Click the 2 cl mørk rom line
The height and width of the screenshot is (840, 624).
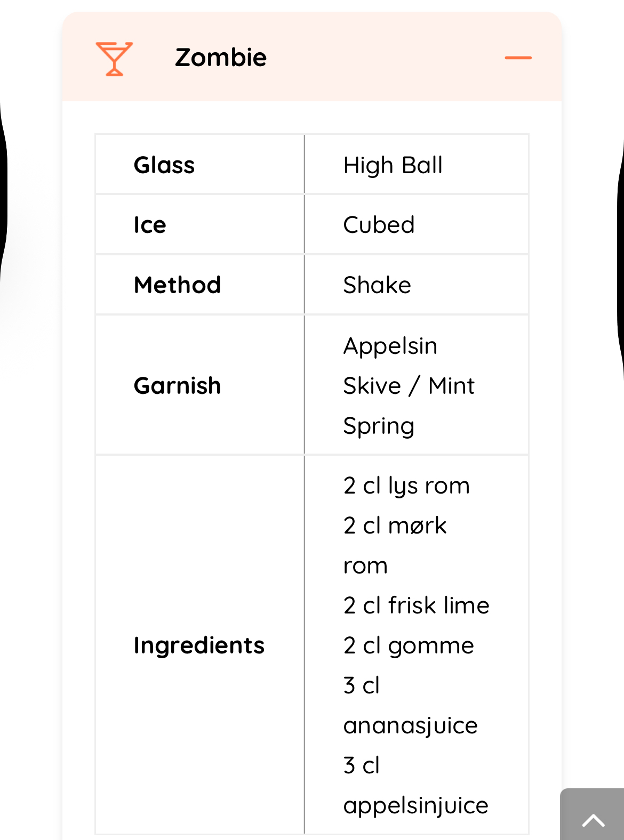point(395,526)
